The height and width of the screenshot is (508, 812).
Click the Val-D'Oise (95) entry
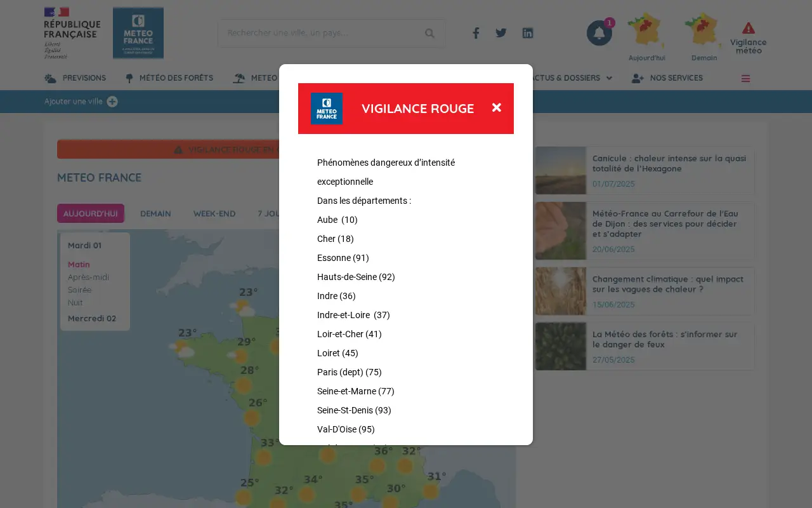coord(346,429)
